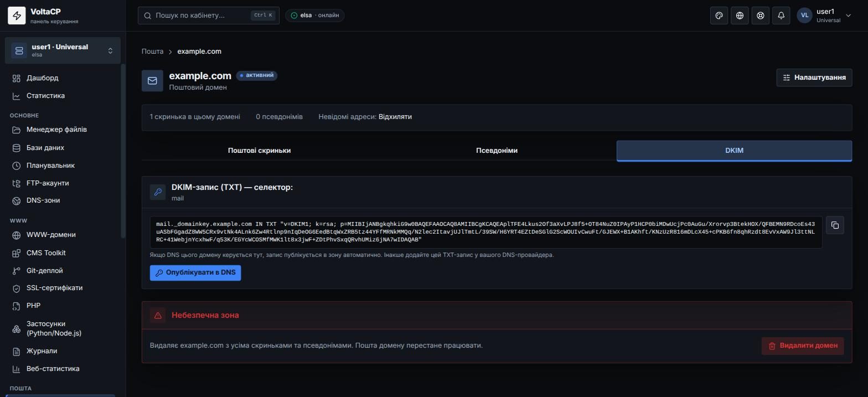Copy the DKIM record to clipboard
868x397 pixels.
tap(835, 225)
